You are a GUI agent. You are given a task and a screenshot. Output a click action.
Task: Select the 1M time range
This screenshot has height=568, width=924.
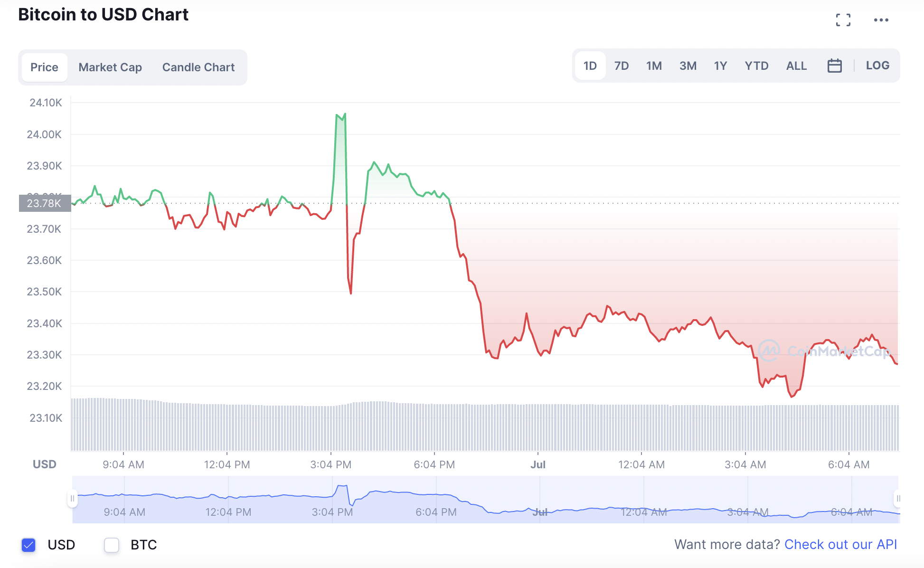[x=654, y=66]
